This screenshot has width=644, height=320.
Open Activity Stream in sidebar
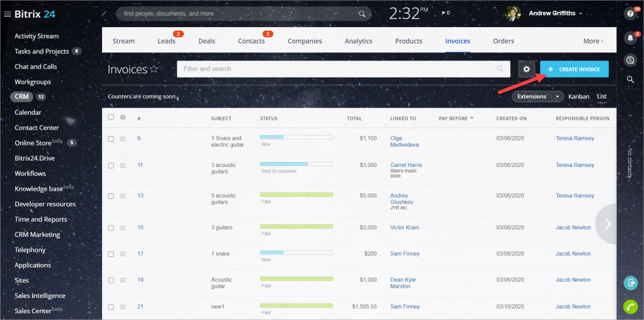(x=37, y=36)
